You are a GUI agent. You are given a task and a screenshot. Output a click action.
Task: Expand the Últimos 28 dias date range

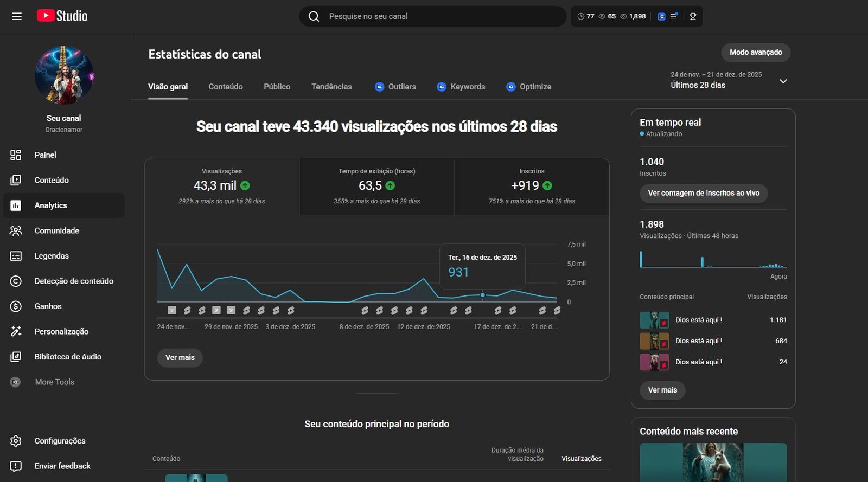click(783, 81)
